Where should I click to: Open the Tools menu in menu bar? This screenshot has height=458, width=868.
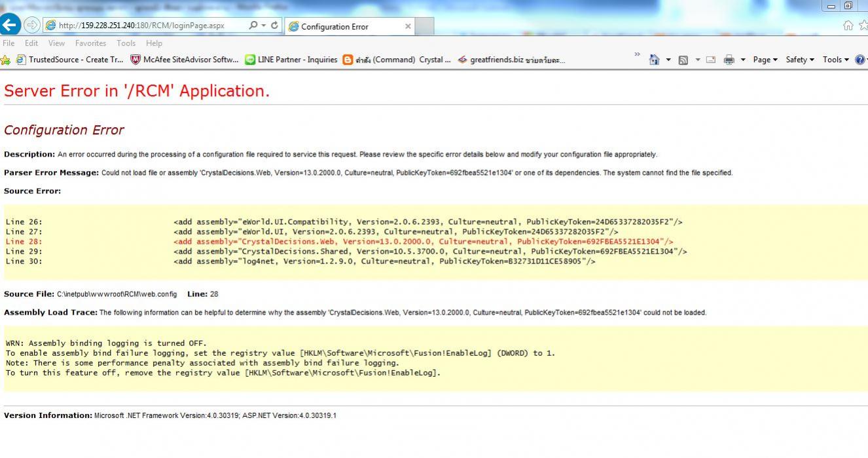(x=126, y=43)
